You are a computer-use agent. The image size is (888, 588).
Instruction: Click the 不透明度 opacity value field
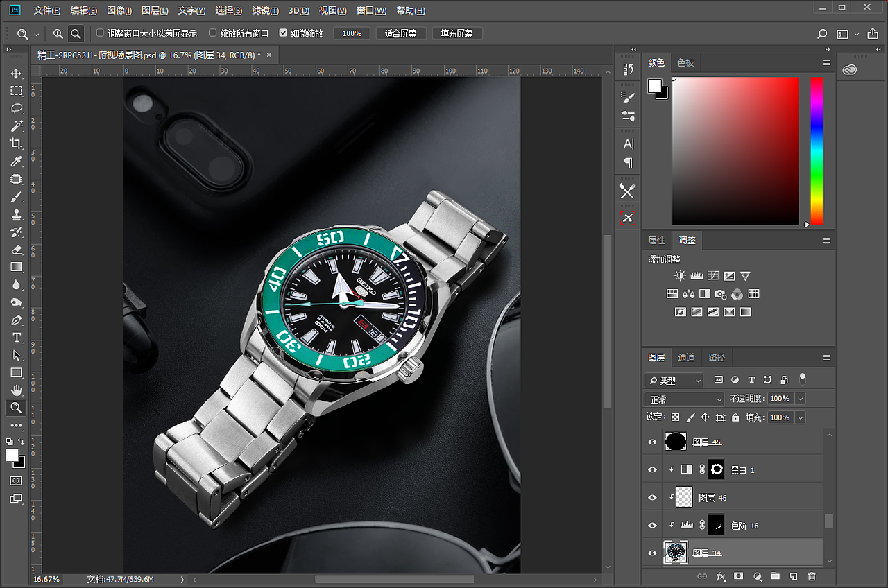click(780, 399)
